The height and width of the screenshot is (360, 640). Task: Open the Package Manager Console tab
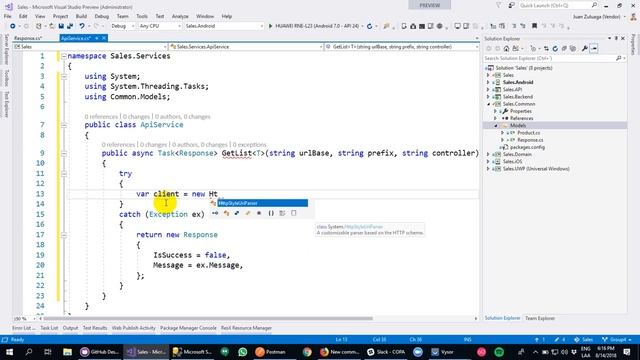click(x=188, y=328)
